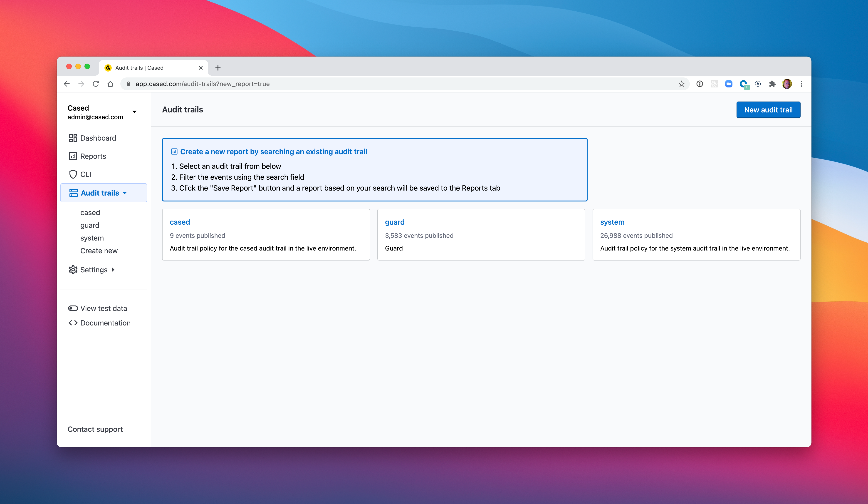The height and width of the screenshot is (504, 868).
Task: Open the Zoom extension icon
Action: [x=729, y=84]
